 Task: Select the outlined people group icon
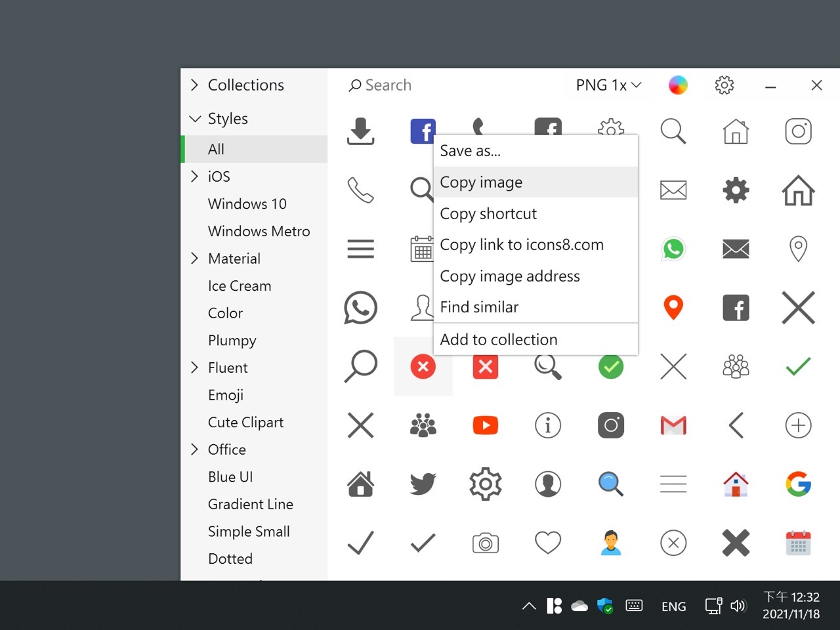pyautogui.click(x=736, y=366)
